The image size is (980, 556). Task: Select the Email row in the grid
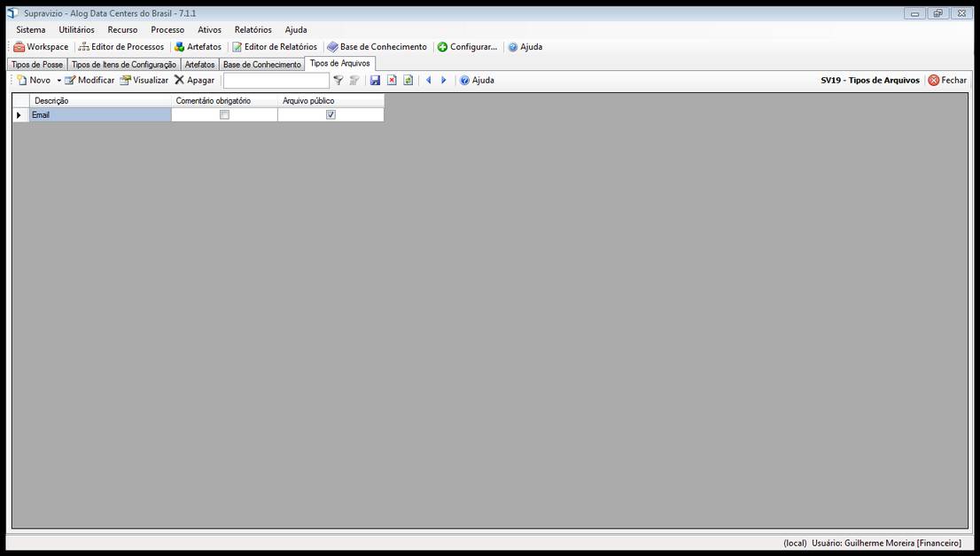coord(97,114)
